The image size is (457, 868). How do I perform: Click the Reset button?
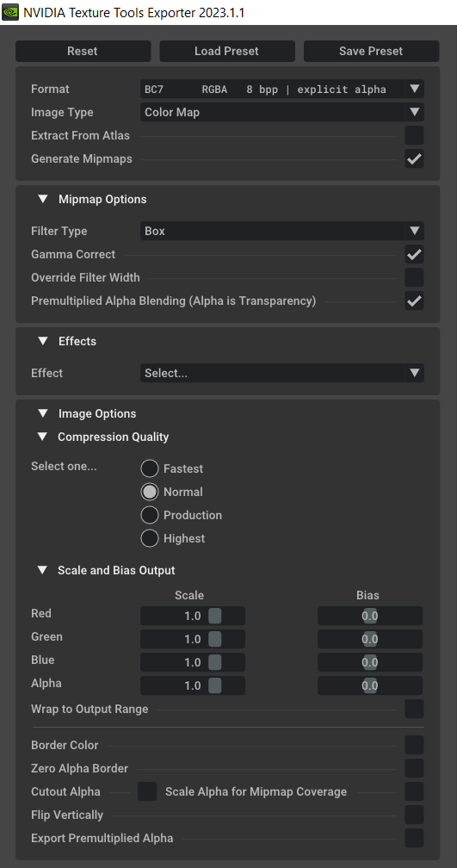pos(83,51)
